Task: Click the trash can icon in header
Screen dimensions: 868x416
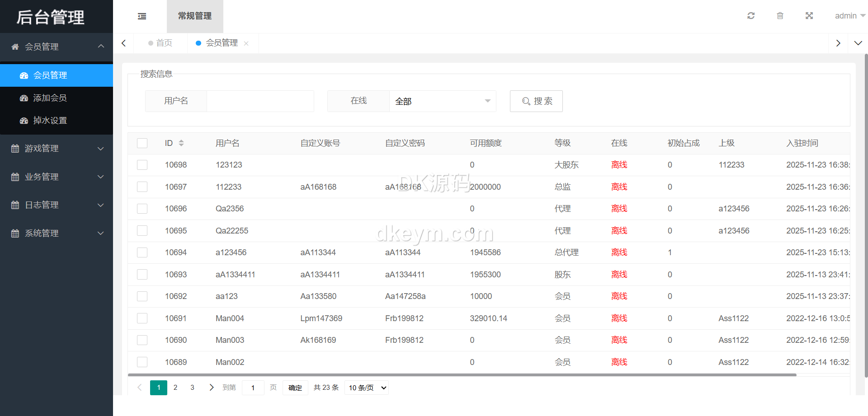Action: point(780,16)
